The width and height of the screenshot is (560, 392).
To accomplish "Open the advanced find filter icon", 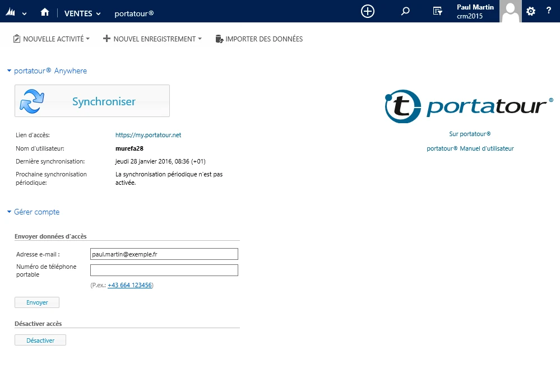I will point(437,11).
